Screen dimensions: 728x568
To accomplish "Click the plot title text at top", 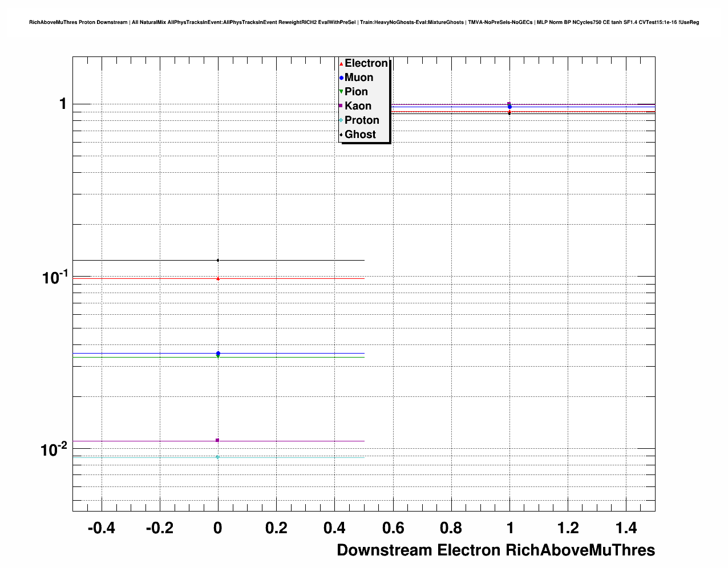I will 363,22.
